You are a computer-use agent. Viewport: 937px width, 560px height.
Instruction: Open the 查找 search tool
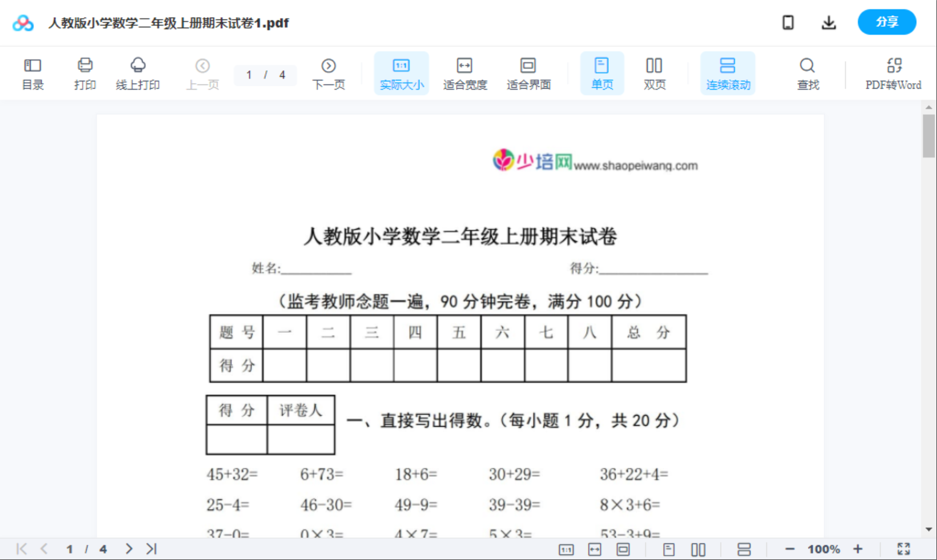(x=807, y=72)
